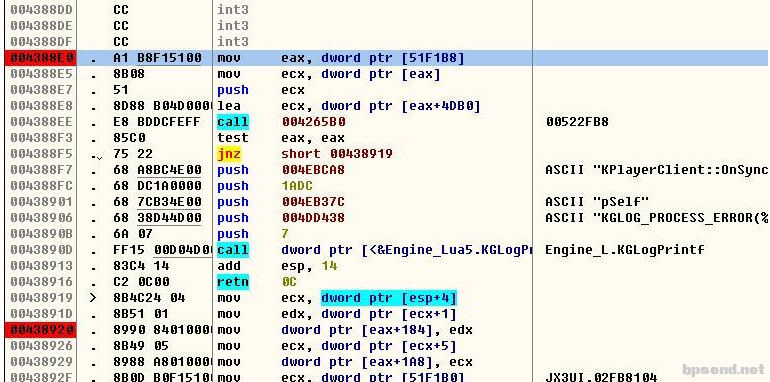Viewport: 770px width, 382px height.
Task: Select address 00438901
Action: (41, 202)
